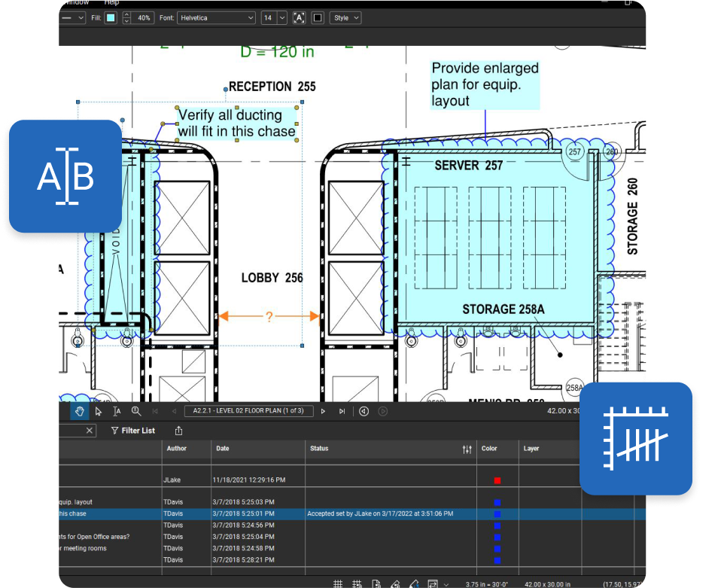
Task: Click the Autosize Text Box icon
Action: pos(300,18)
